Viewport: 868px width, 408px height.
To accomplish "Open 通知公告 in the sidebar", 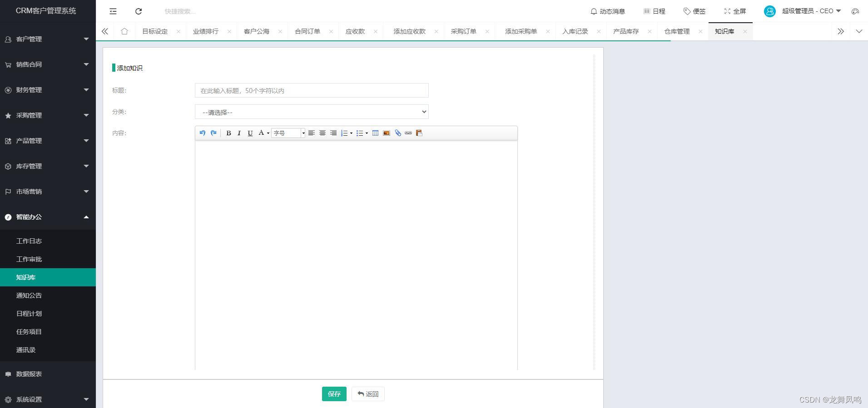I will (48, 295).
